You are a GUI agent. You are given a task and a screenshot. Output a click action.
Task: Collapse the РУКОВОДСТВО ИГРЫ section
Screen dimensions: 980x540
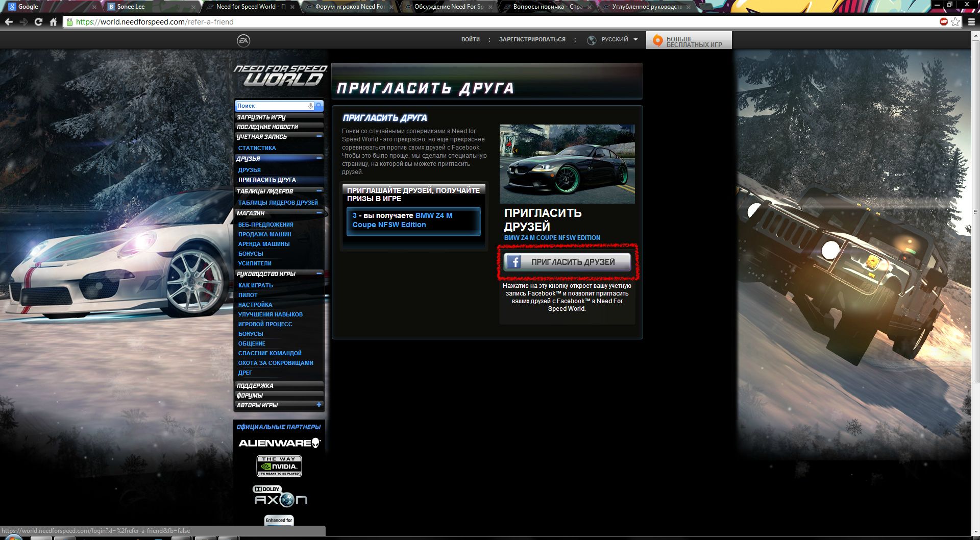(319, 273)
